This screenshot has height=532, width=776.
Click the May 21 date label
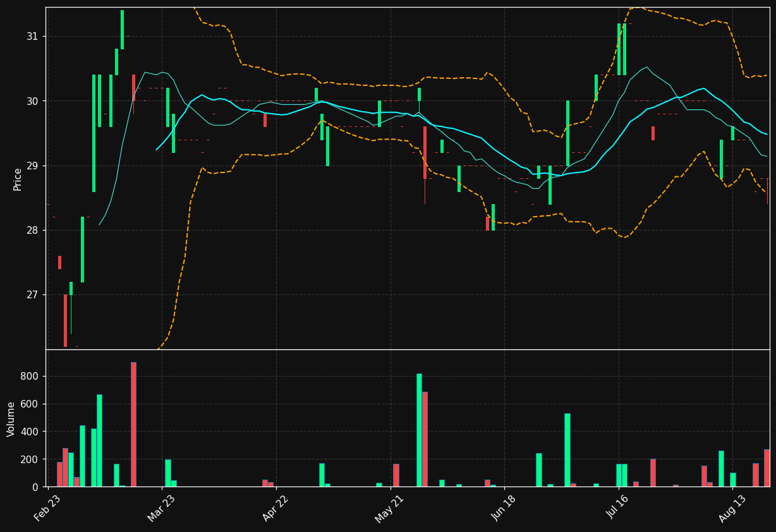coord(390,508)
